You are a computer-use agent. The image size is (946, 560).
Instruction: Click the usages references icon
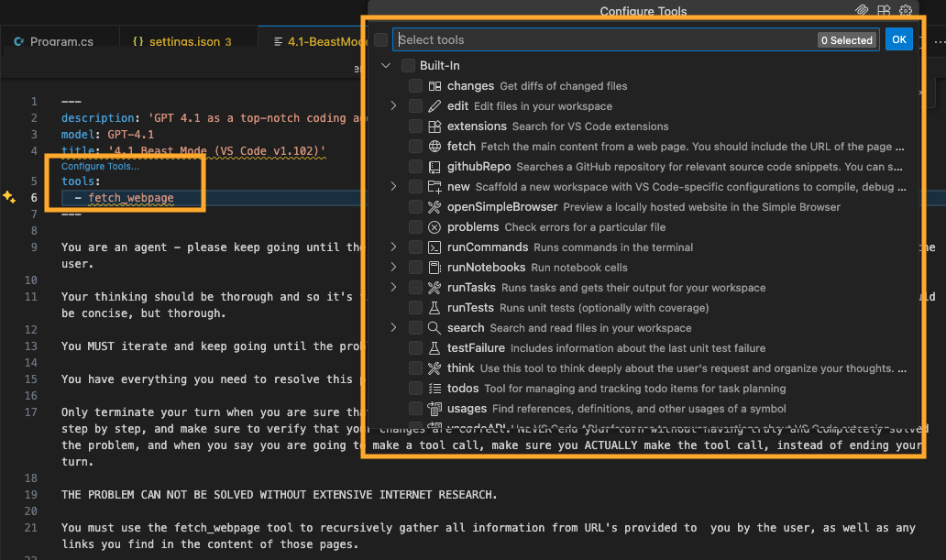coord(434,409)
